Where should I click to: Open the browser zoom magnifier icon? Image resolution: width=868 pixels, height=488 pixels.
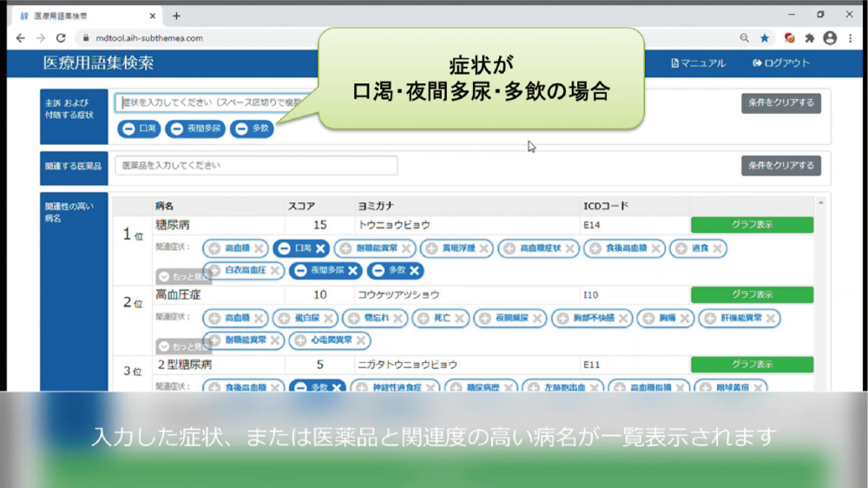point(745,38)
